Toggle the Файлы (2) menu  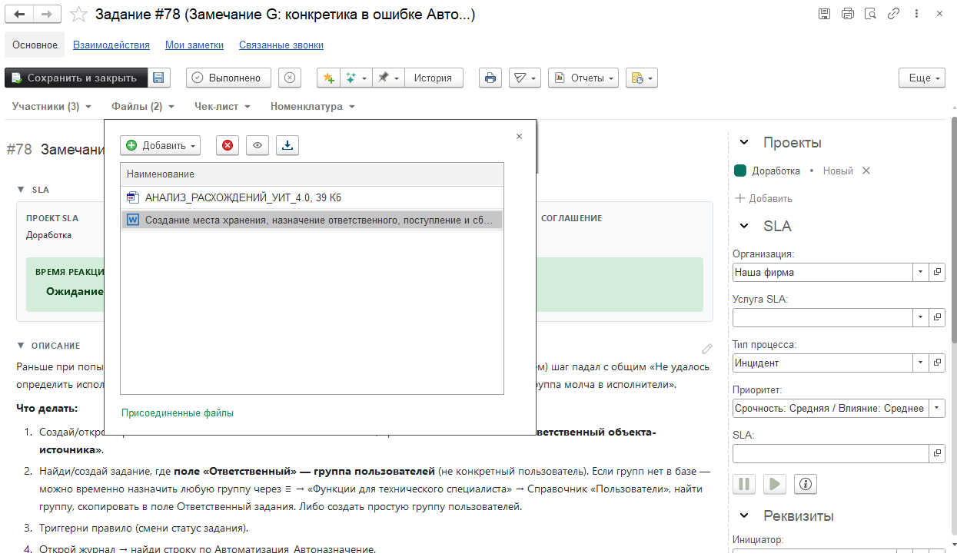pos(142,107)
